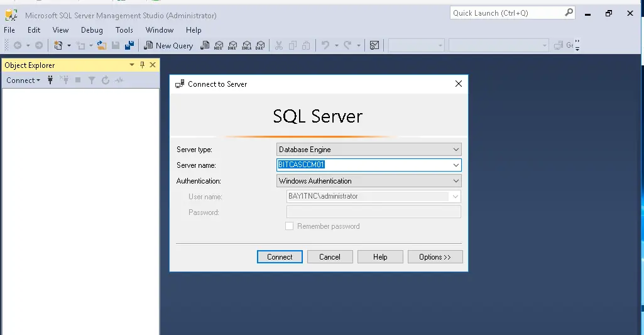Open a new Analysis Services DAX query
This screenshot has width=644, height=335.
click(x=260, y=45)
